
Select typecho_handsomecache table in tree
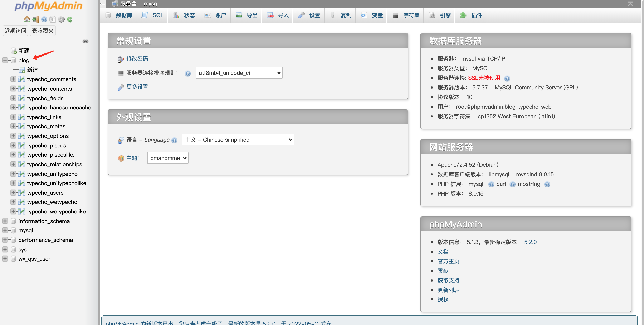pyautogui.click(x=59, y=108)
